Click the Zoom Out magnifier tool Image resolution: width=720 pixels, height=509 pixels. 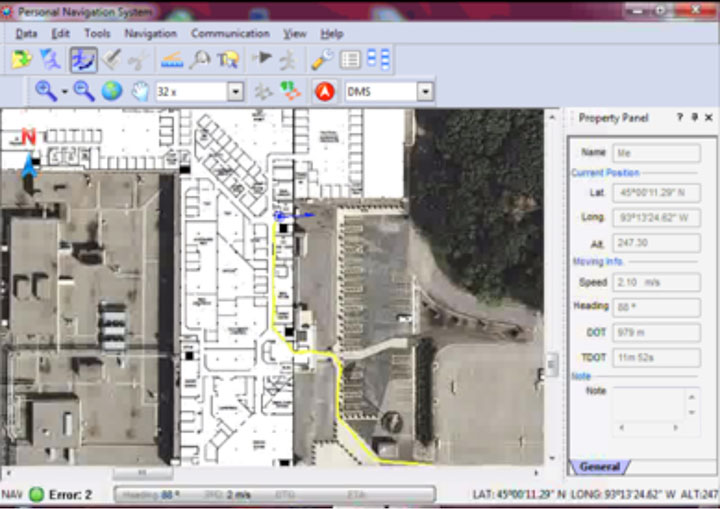(x=84, y=91)
